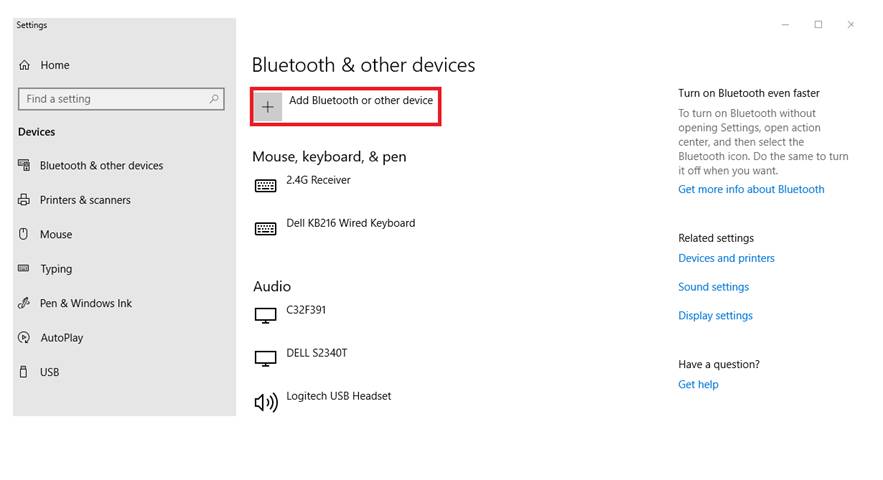Viewport: 883px width, 480px height.
Task: Go to the Mouse settings page
Action: coord(56,234)
